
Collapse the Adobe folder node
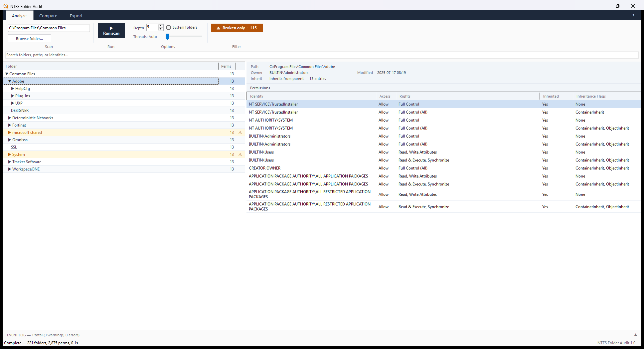10,81
